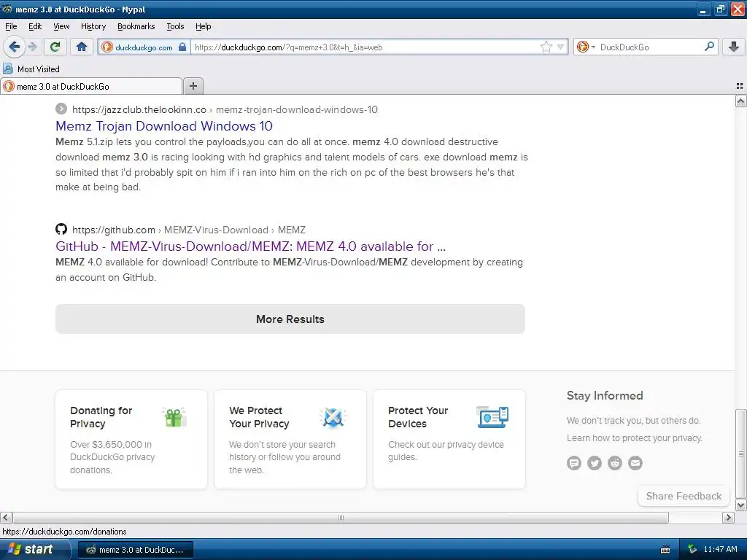This screenshot has width=747, height=560.
Task: Open the History menu
Action: pyautogui.click(x=93, y=26)
